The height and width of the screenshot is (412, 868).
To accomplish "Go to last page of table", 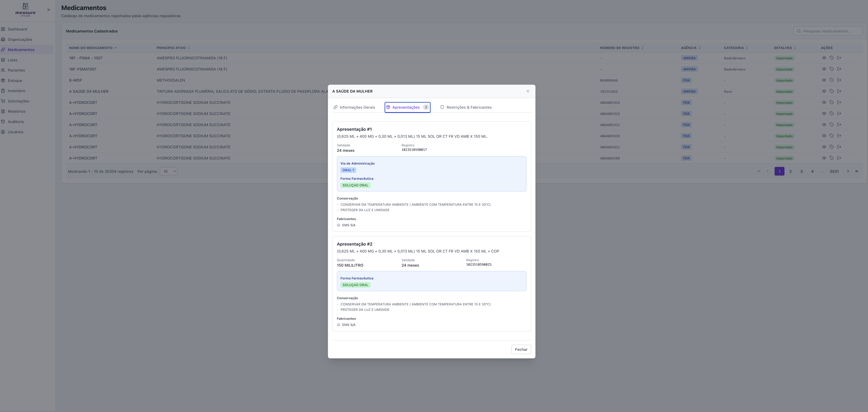I will pyautogui.click(x=857, y=171).
